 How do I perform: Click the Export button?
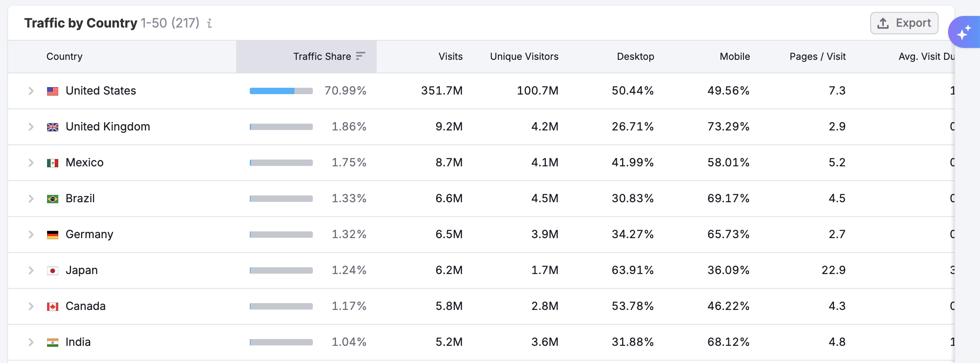pos(904,23)
